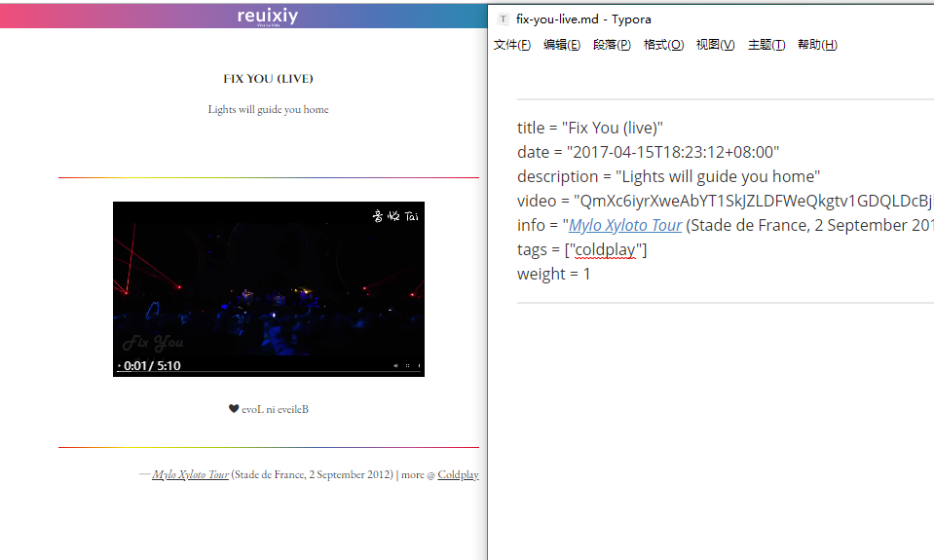Click the 0:01 / 5:10 time display
934x560 pixels.
pos(153,366)
